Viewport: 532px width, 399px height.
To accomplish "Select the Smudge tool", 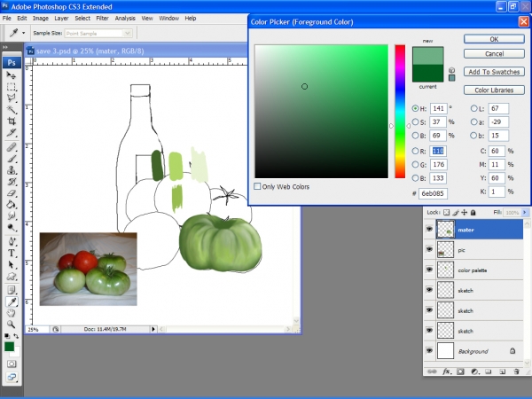I will pos(12,215).
